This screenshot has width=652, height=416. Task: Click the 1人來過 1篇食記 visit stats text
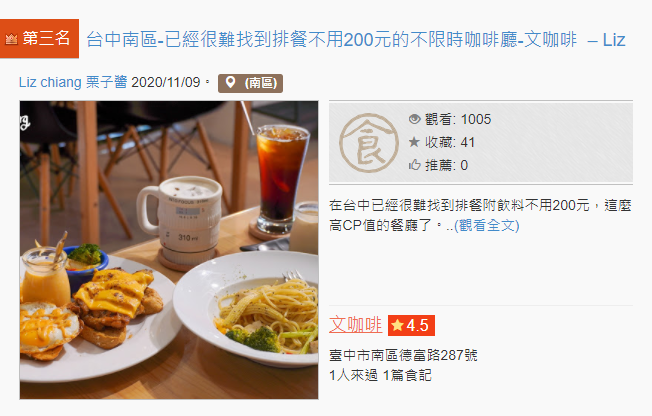click(380, 375)
